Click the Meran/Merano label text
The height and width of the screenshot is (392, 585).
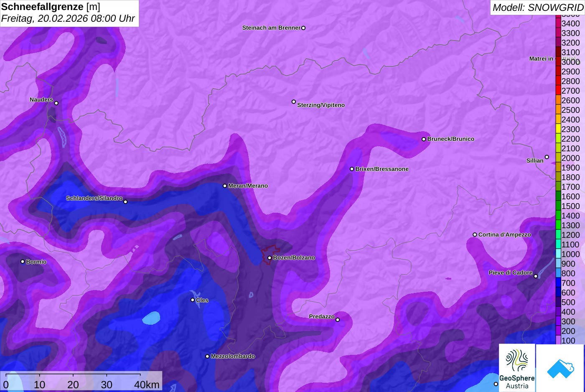248,186
